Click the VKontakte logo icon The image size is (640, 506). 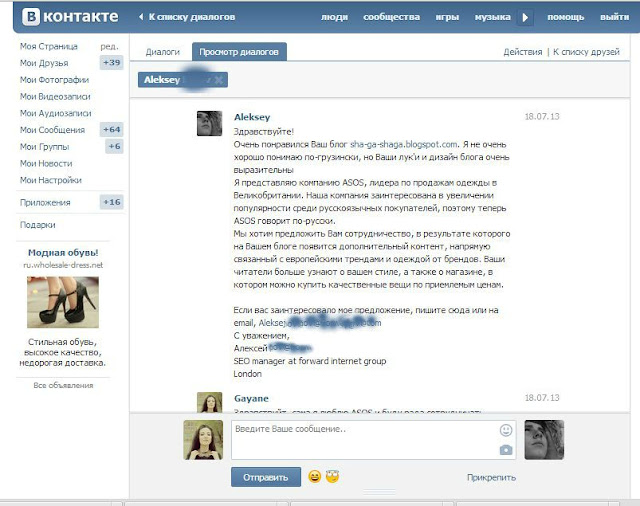[31, 17]
